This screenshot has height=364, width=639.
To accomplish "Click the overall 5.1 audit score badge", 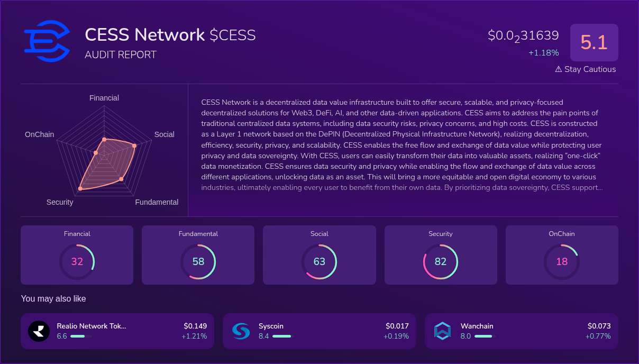I will [x=594, y=42].
